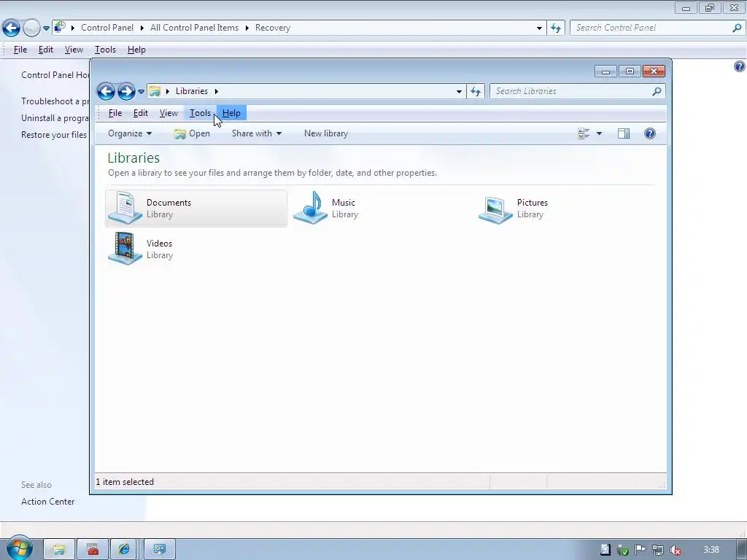
Task: Open Help menu in Control Panel window
Action: click(136, 50)
